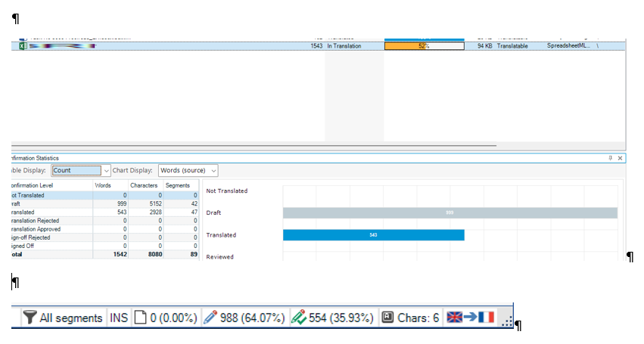Select the Sign-off Rejected row

[105, 237]
